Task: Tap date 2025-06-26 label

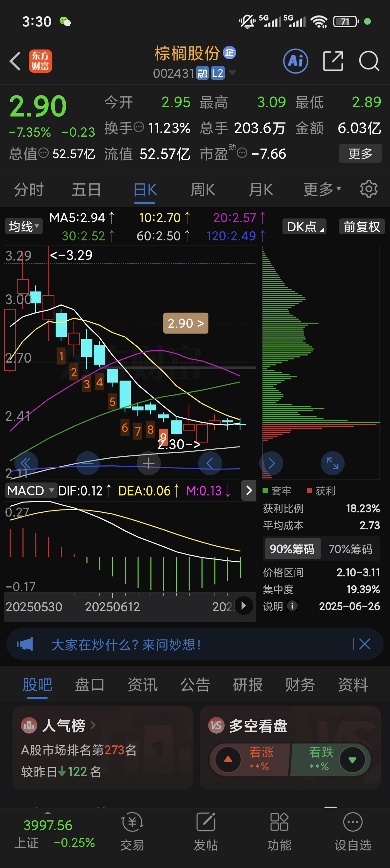Action: [349, 606]
